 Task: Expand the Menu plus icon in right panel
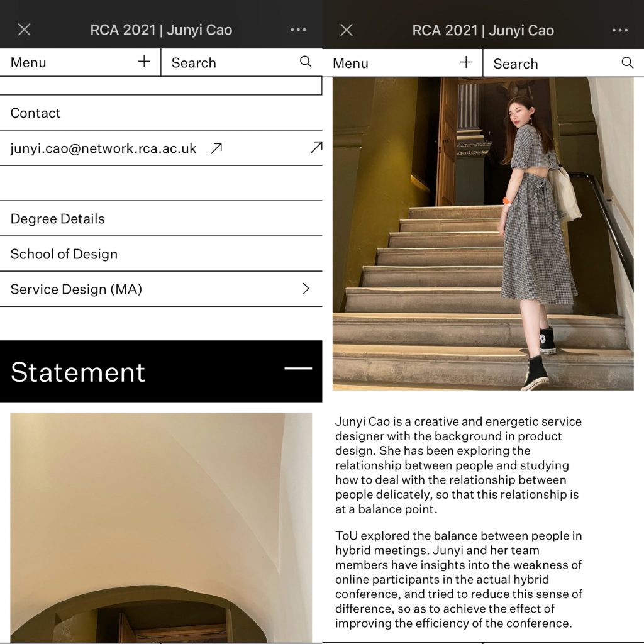click(x=466, y=62)
